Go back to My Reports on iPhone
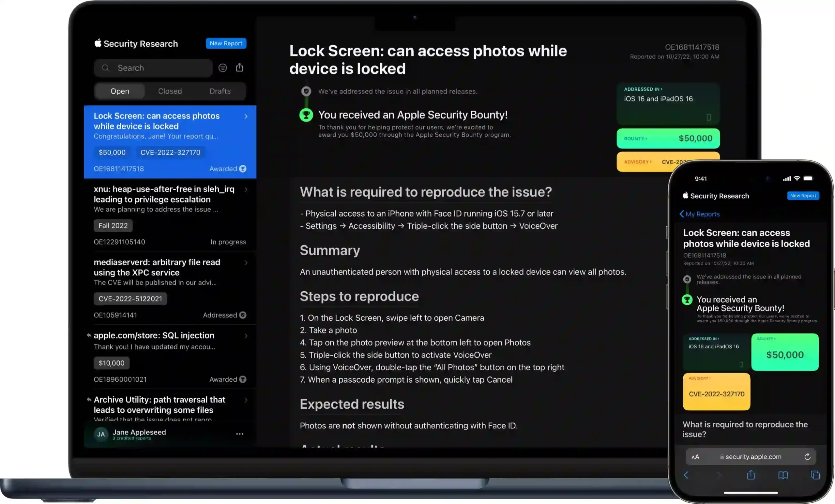835x504 pixels. tap(699, 214)
